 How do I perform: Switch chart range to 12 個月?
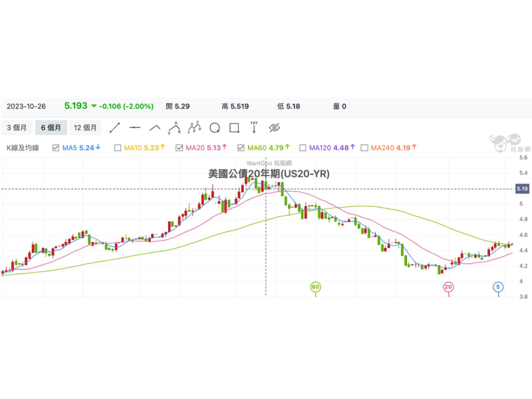[x=85, y=128]
